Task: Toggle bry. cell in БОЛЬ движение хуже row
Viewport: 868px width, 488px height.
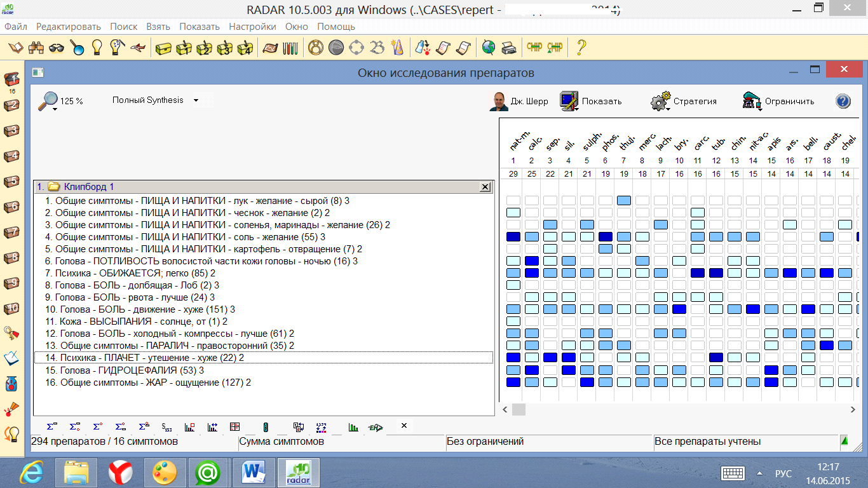Action: tap(679, 309)
